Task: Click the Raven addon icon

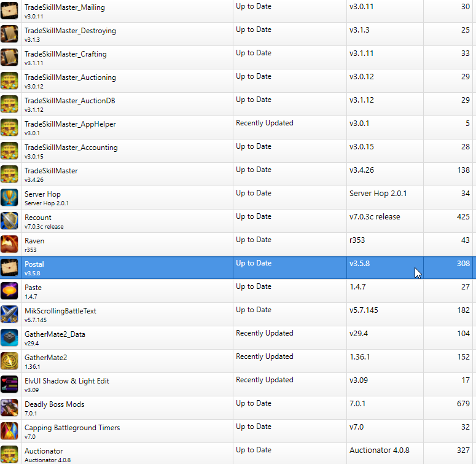Action: [x=9, y=245]
